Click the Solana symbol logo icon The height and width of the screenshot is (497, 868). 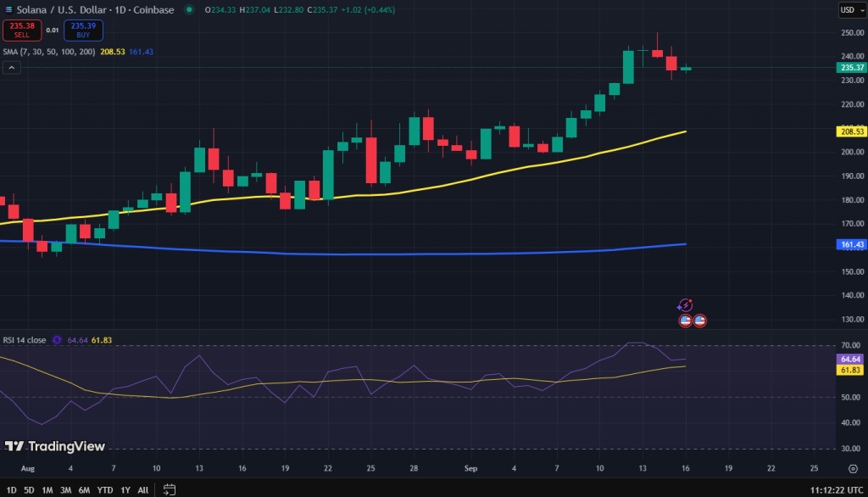pyautogui.click(x=8, y=10)
